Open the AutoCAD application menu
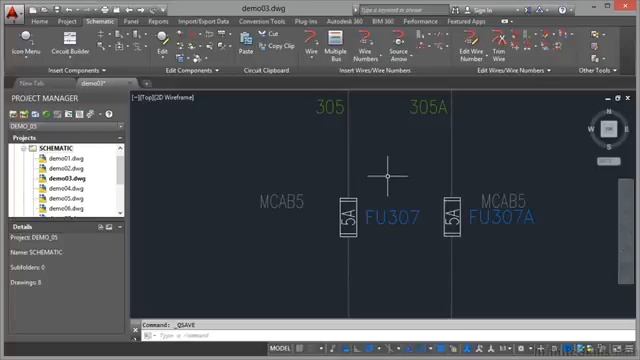The width and height of the screenshot is (640, 360). pos(13,13)
